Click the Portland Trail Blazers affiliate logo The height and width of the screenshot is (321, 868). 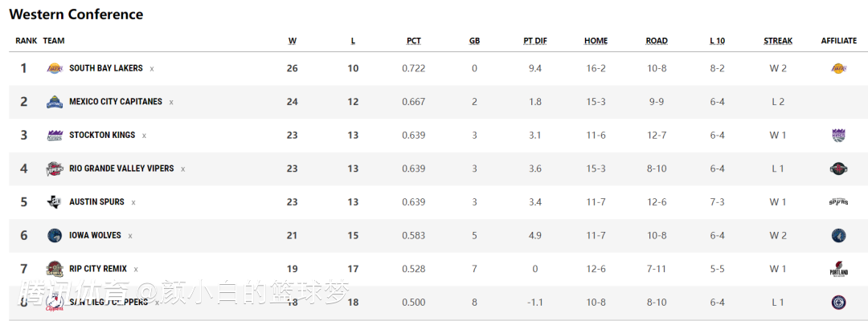838,269
